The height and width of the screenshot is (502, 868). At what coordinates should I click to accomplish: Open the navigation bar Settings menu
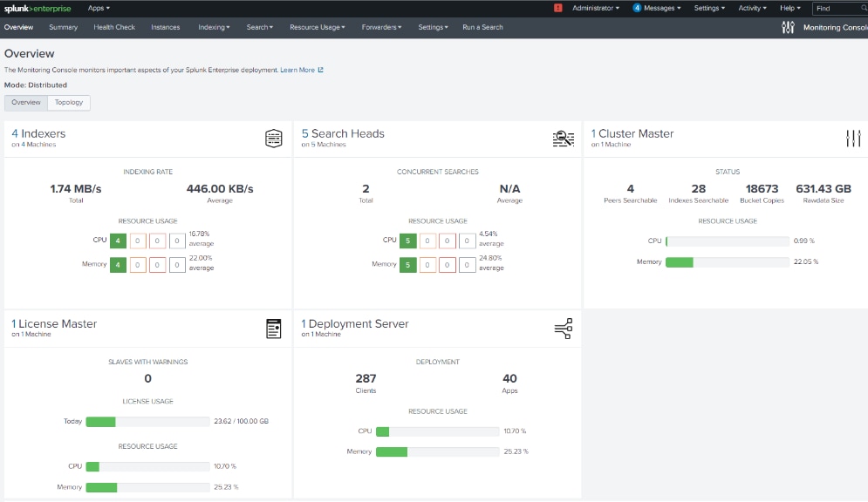coord(433,27)
